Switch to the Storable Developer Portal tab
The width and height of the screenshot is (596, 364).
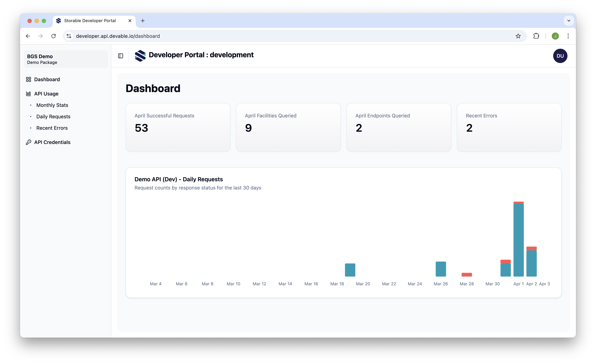coord(90,21)
